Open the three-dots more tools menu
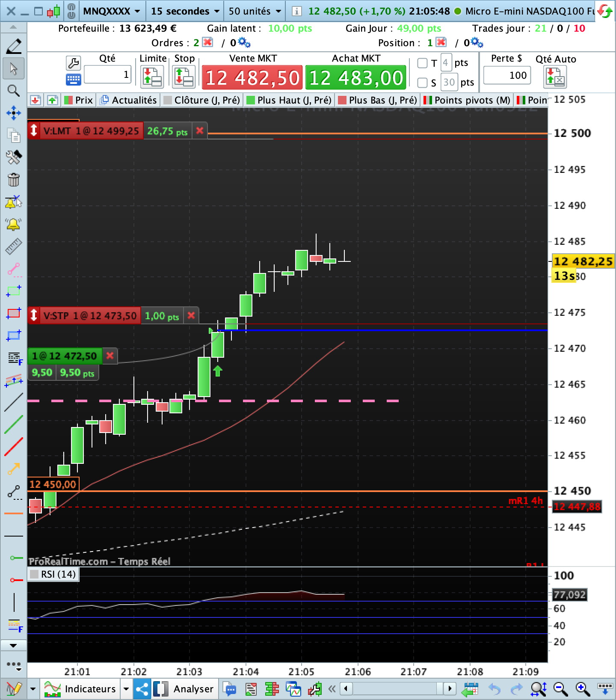Viewport: 616px width, 700px height. point(13,665)
